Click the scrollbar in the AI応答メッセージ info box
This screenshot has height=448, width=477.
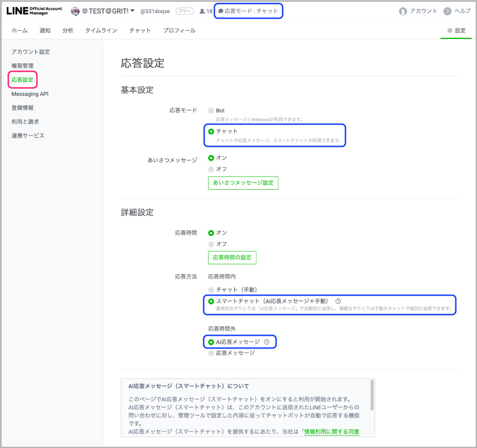pyautogui.click(x=372, y=395)
